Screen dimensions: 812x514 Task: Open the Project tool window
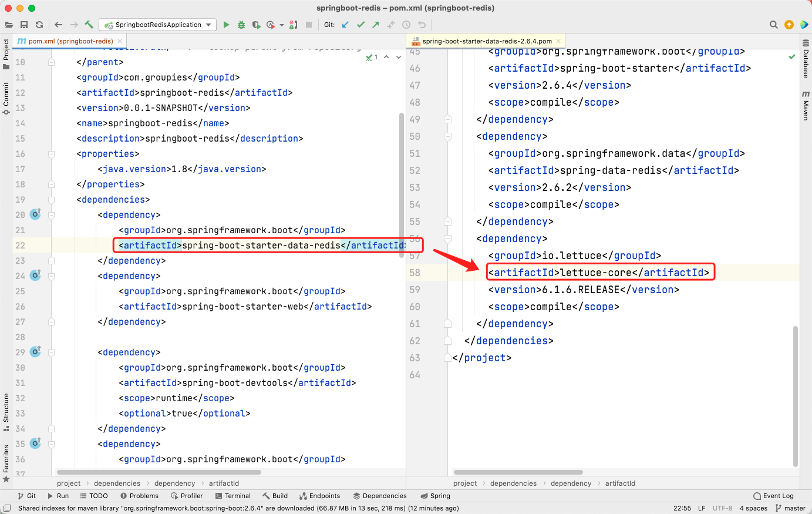pos(6,54)
